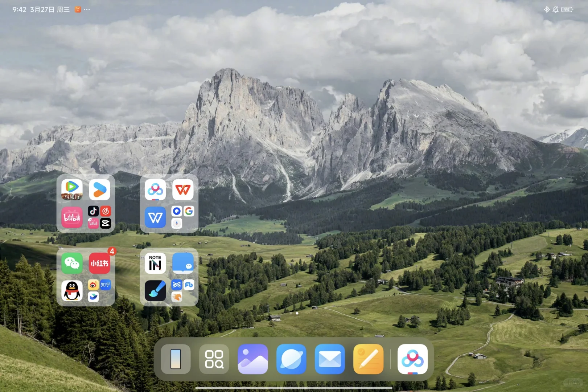Tap the battery indicator showing 94
Viewport: 588px width, 392px height.
(567, 9)
